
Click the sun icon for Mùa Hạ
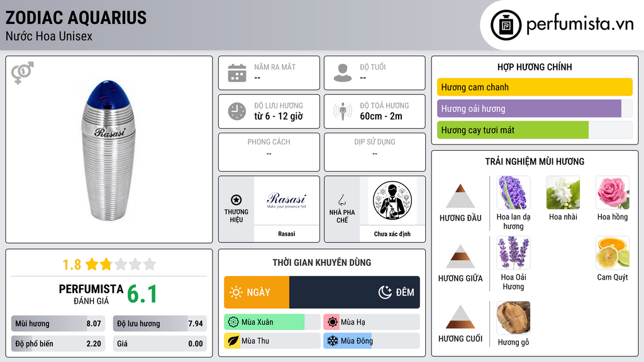click(333, 322)
